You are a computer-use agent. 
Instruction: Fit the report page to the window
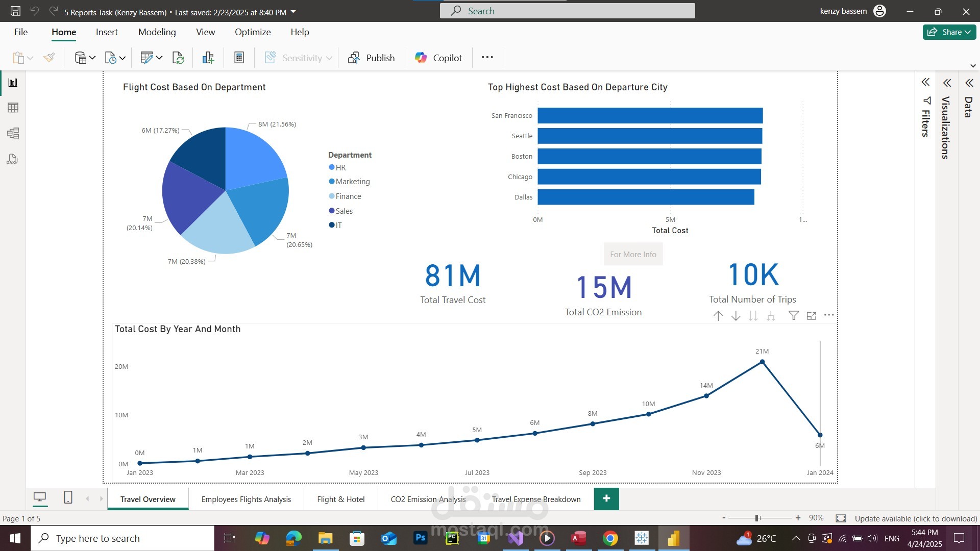[841, 518]
